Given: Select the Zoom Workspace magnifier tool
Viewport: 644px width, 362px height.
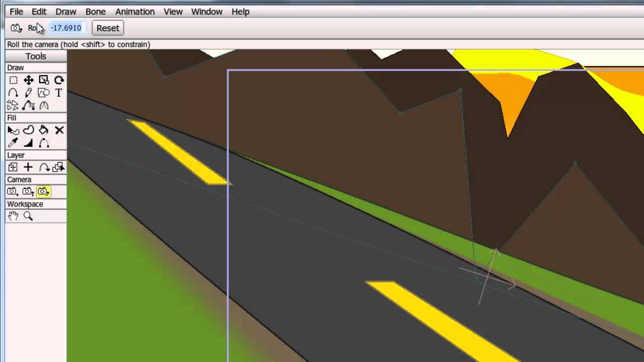Looking at the screenshot, I should (29, 216).
